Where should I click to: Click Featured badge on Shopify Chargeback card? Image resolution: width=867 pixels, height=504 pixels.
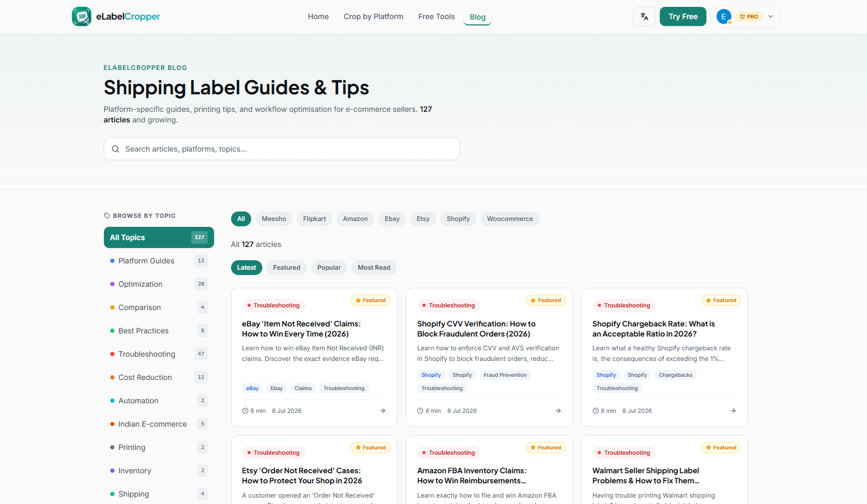tap(721, 300)
